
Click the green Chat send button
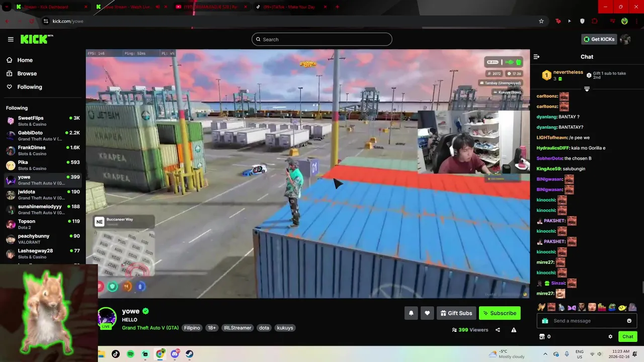[x=628, y=336]
